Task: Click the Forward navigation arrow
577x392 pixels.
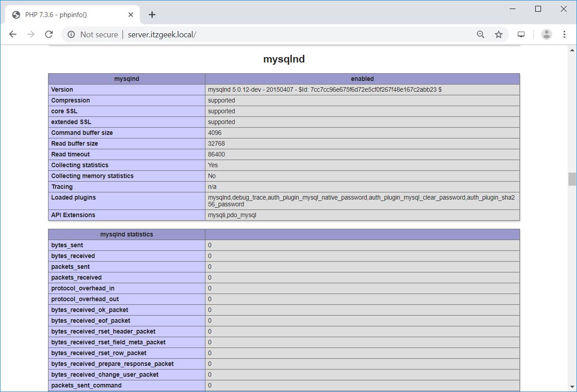Action: pos(31,35)
